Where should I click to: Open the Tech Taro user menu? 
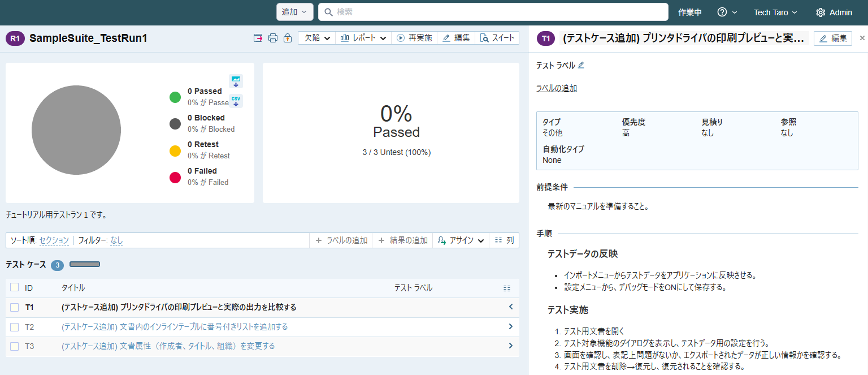(x=775, y=12)
